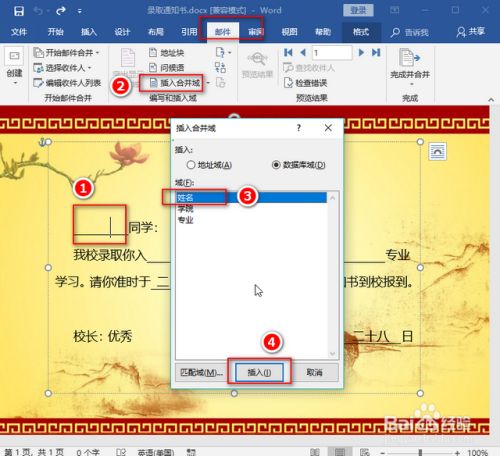This screenshot has width=500, height=456.
Task: Switch to the 格式 ribbon tab
Action: click(x=361, y=32)
